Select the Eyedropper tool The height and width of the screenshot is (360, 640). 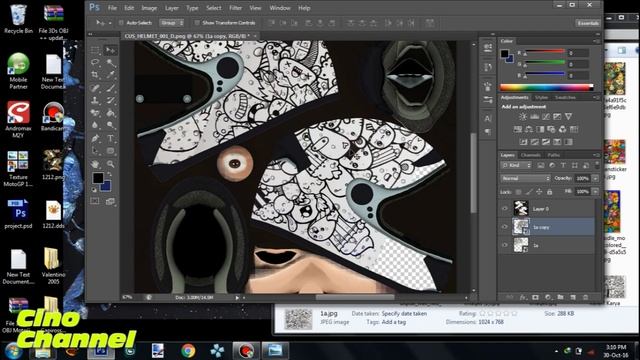[110, 75]
